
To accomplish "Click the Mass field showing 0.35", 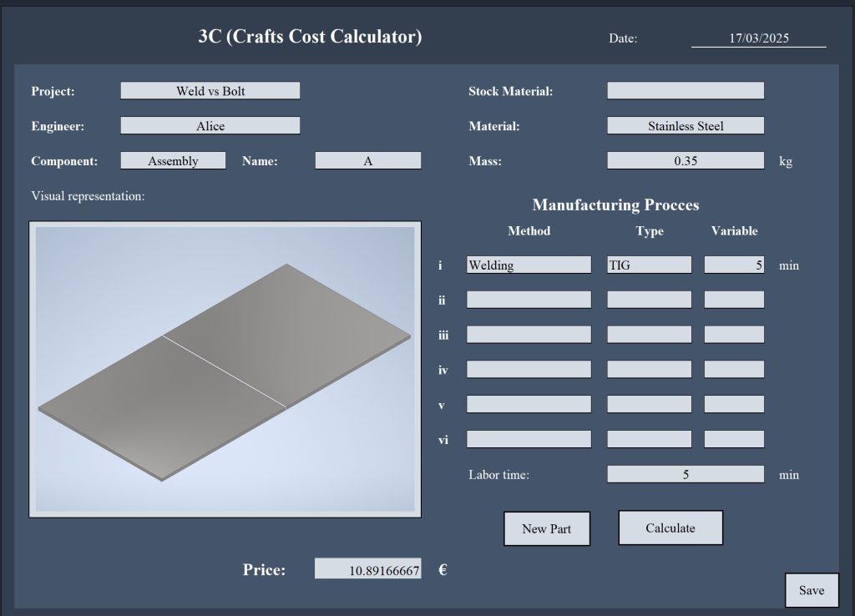I will pos(685,161).
